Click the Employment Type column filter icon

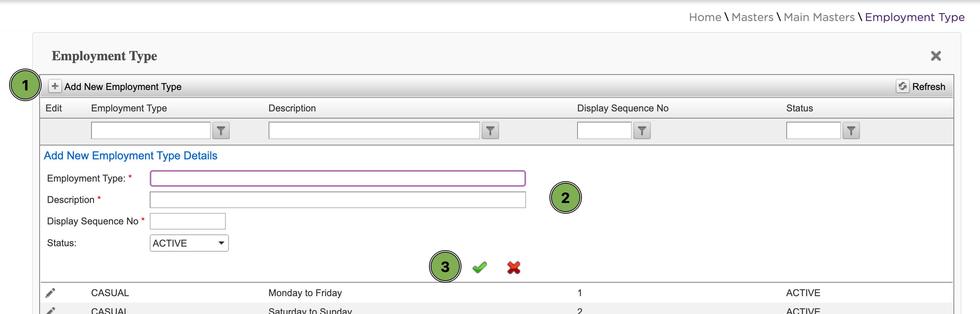(x=221, y=131)
